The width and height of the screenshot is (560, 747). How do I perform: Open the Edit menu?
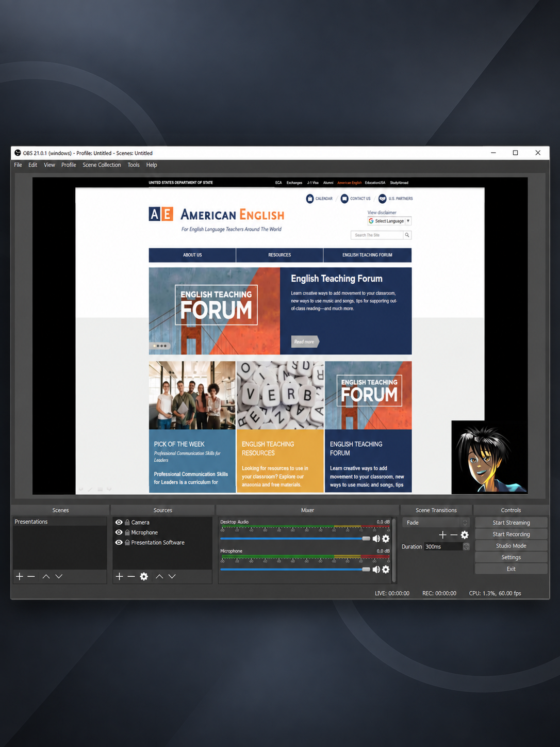coord(32,165)
